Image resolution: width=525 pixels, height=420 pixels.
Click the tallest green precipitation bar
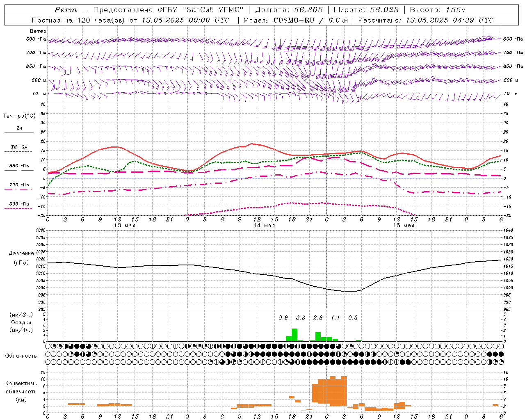tap(294, 335)
